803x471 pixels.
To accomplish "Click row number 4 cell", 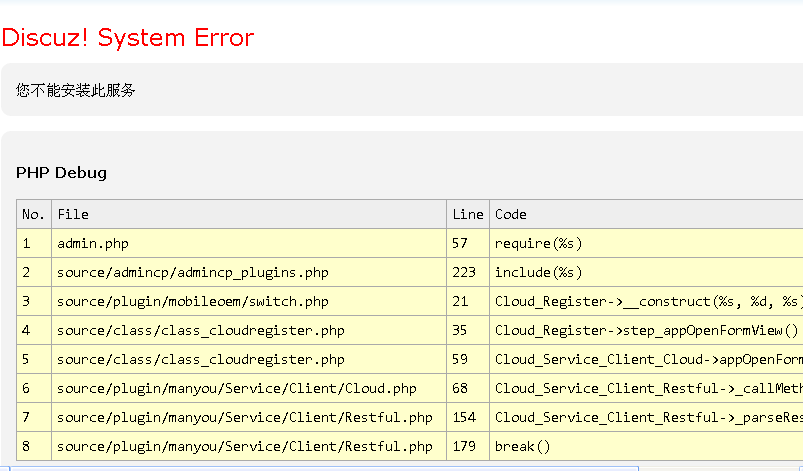I will click(x=34, y=330).
